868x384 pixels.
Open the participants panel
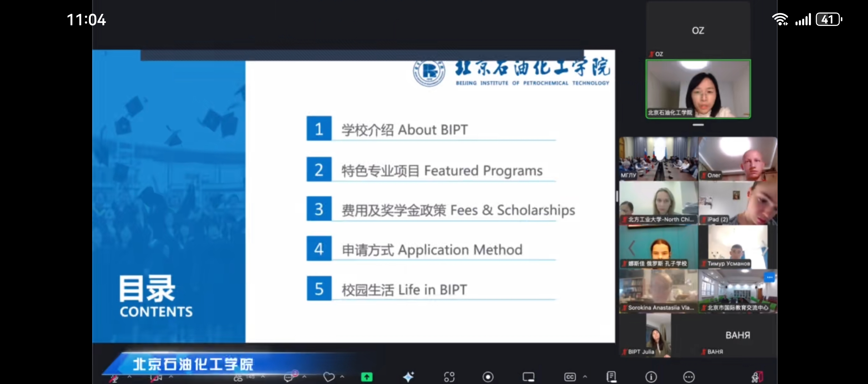coord(239,378)
